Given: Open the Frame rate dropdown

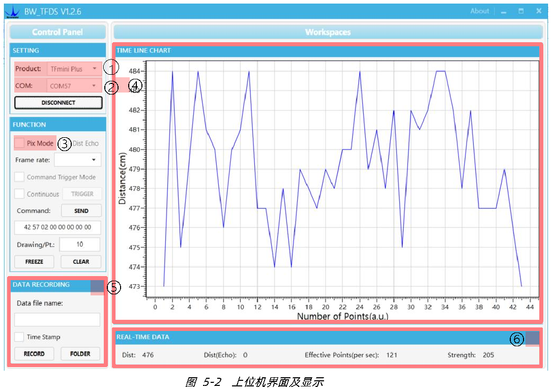Looking at the screenshot, I should click(77, 160).
